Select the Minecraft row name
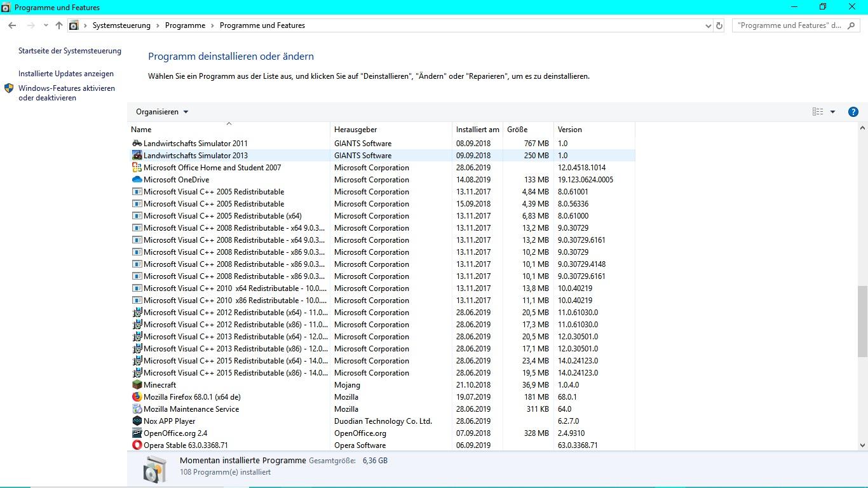This screenshot has height=488, width=868. pyautogui.click(x=159, y=385)
